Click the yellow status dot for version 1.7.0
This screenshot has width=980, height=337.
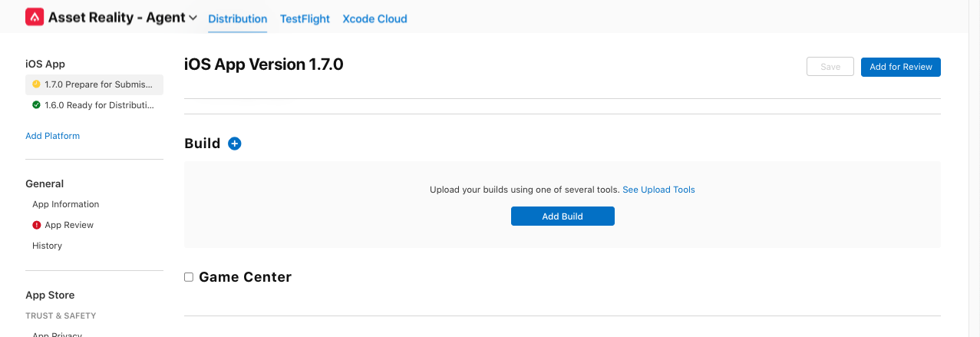click(36, 84)
